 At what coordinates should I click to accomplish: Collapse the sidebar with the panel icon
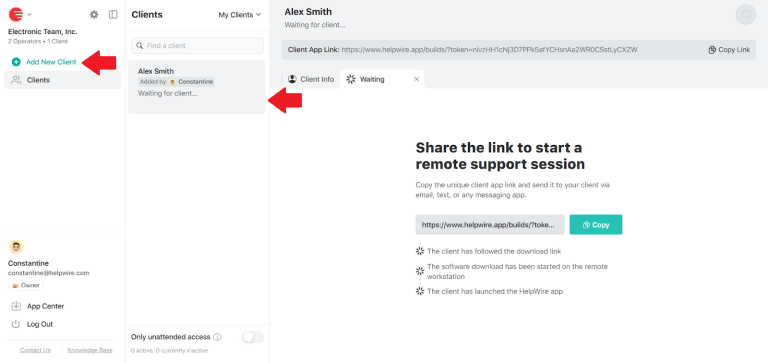tap(113, 15)
